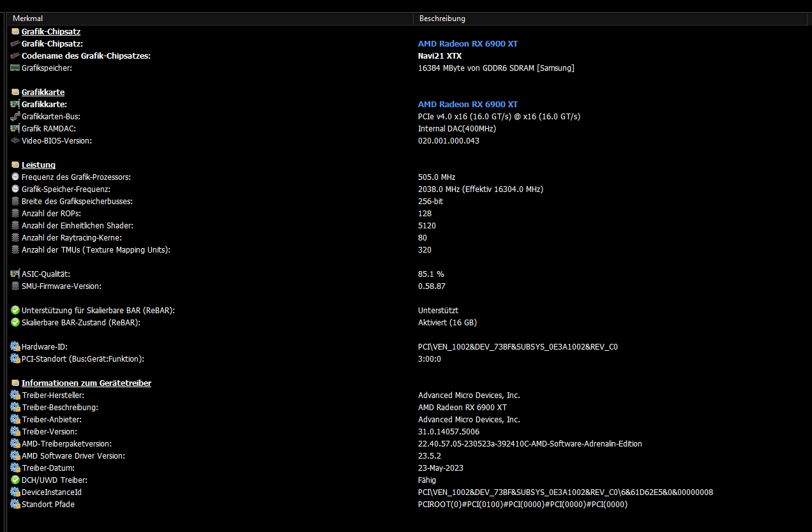Select the Informationen zum Gerätetreiber section header
Screen dimensions: 812x532
pos(86,383)
